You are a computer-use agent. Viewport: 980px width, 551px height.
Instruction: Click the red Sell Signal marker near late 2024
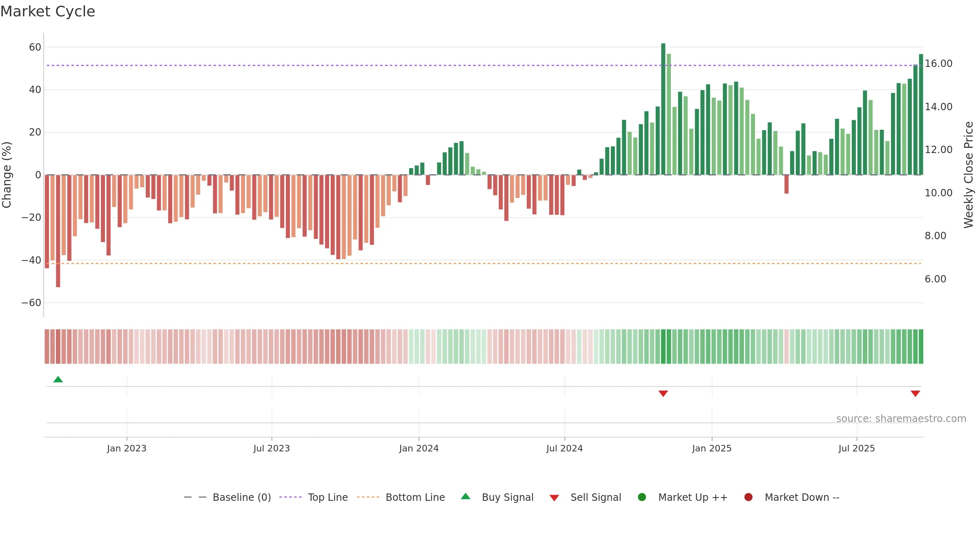pyautogui.click(x=663, y=393)
